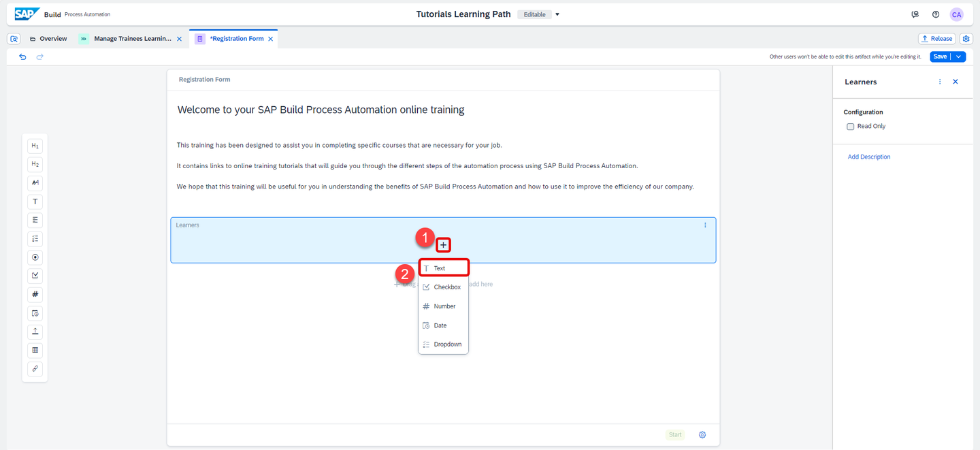The height and width of the screenshot is (450, 980).
Task: Insert a Link element from the palette
Action: click(35, 368)
